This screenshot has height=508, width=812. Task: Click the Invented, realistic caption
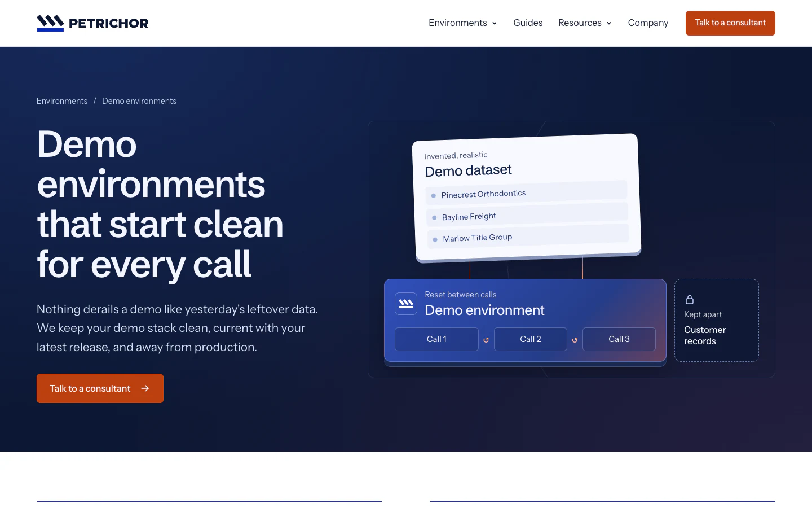point(456,155)
